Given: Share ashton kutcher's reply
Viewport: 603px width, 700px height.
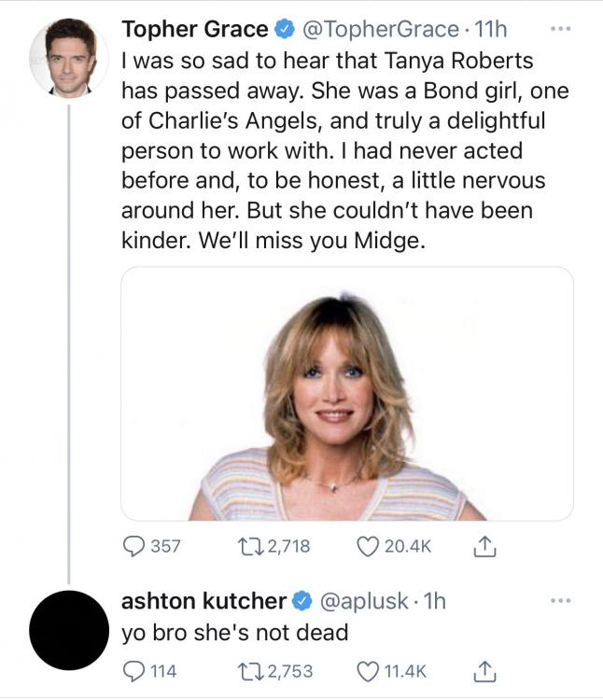Looking at the screenshot, I should tap(484, 670).
